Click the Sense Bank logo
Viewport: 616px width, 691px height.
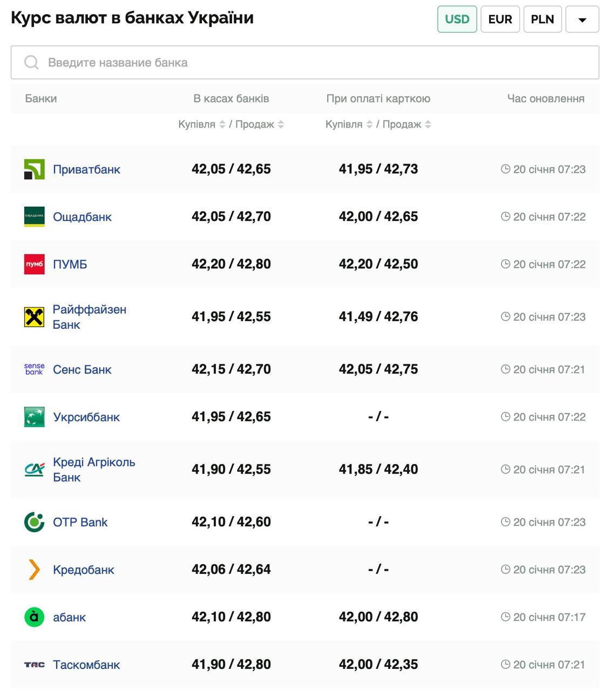pos(34,369)
